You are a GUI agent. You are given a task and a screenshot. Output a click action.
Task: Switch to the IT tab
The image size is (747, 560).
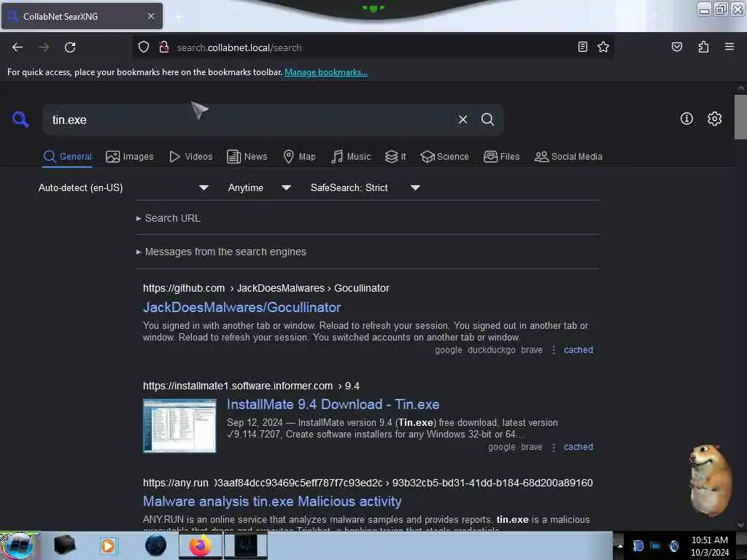pos(395,157)
